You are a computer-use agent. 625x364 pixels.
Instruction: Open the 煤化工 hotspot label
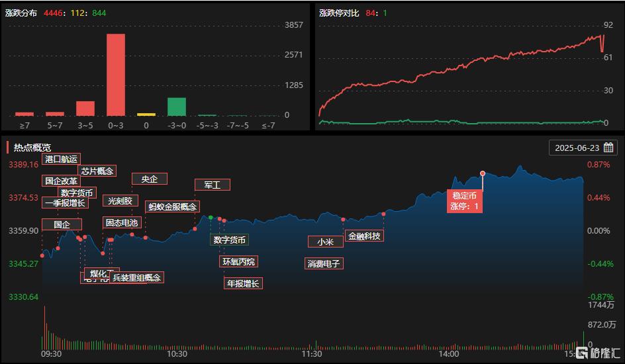pyautogui.click(x=102, y=273)
